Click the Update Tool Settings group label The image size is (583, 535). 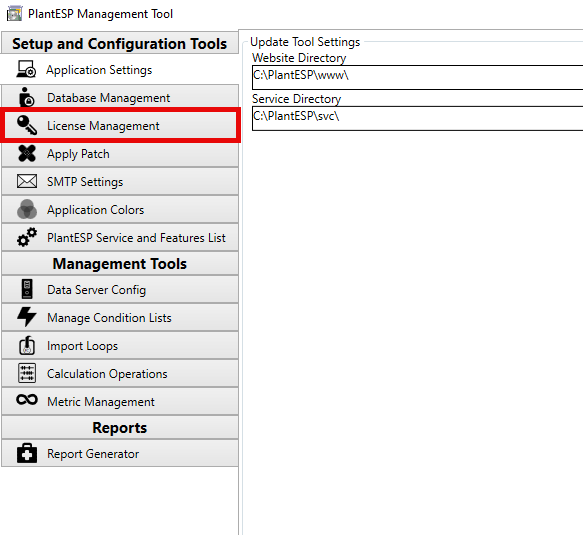(305, 42)
